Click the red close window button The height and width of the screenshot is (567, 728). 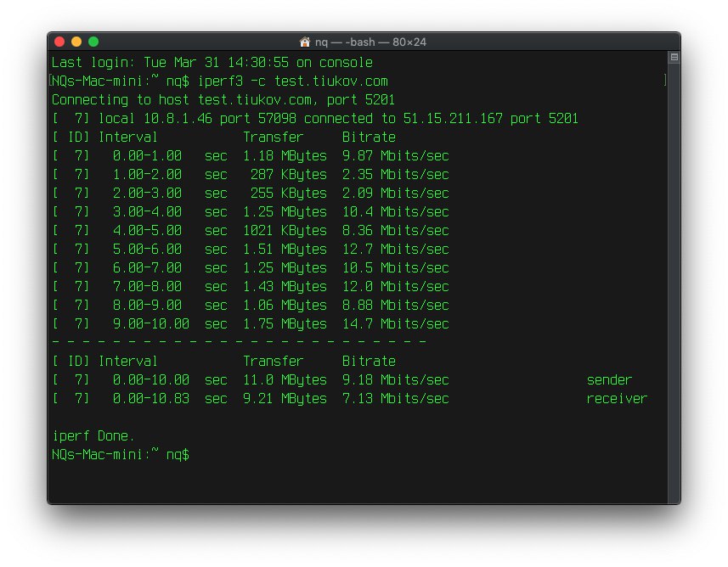[59, 42]
